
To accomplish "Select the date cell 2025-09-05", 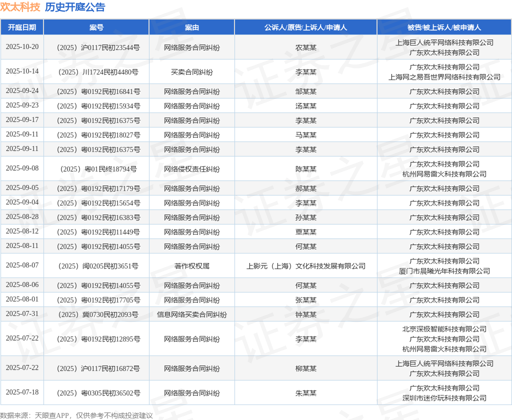I will 22,188.
